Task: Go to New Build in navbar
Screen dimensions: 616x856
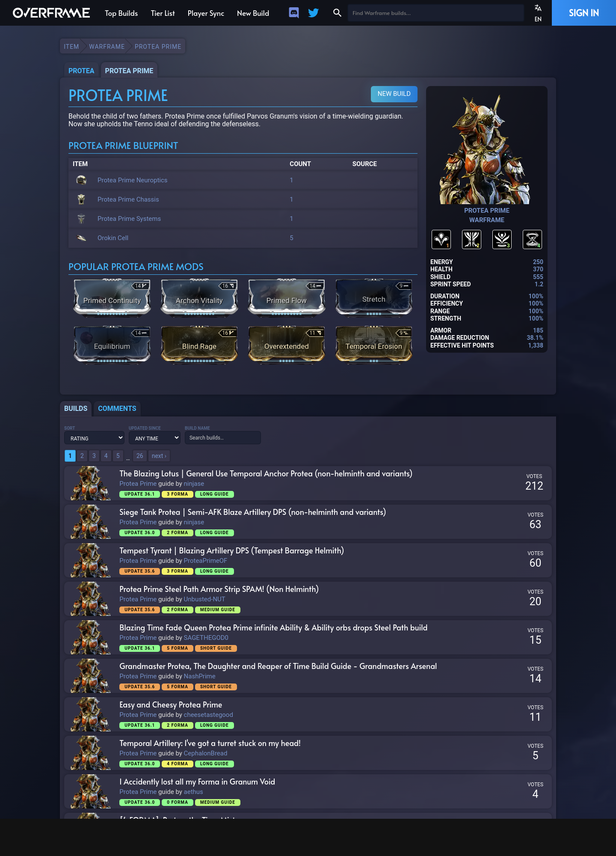Action: [x=253, y=13]
